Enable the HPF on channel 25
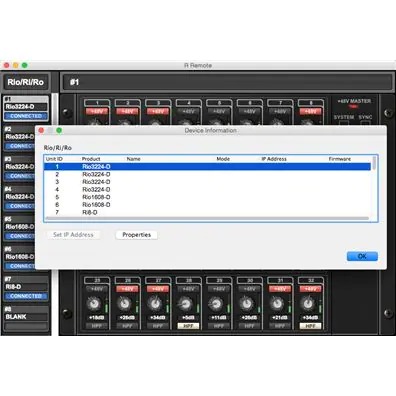This screenshot has width=396, height=396. pos(97,326)
